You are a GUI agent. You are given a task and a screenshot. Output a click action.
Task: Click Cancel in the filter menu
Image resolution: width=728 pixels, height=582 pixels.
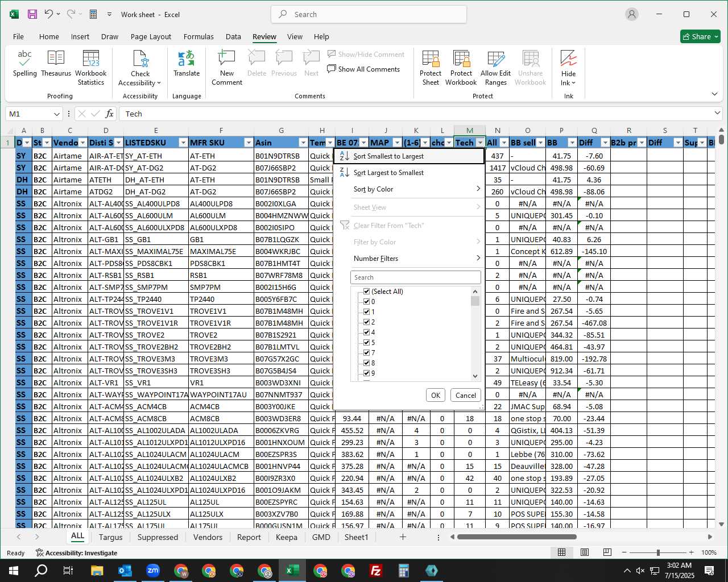pyautogui.click(x=466, y=396)
